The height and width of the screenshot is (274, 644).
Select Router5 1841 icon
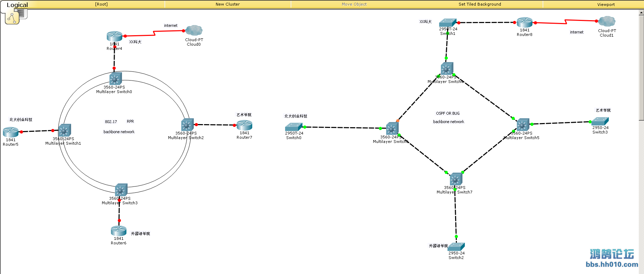[x=10, y=132]
